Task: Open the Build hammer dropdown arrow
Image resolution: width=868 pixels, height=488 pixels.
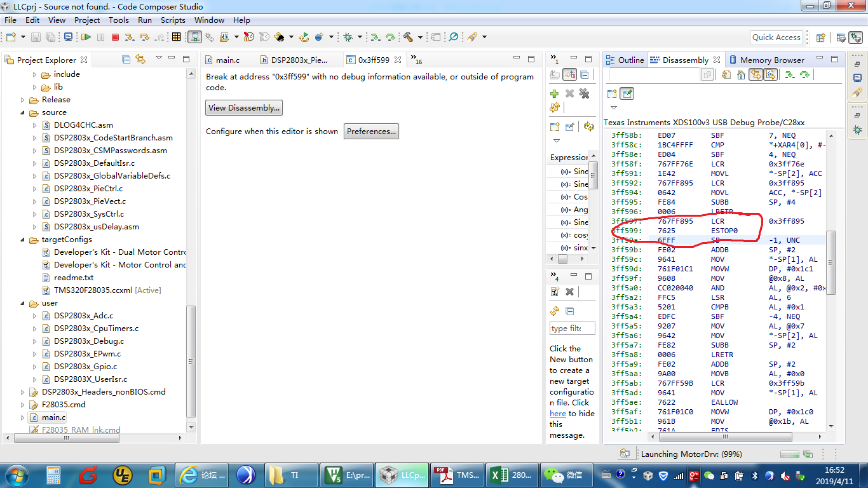Action: 420,37
